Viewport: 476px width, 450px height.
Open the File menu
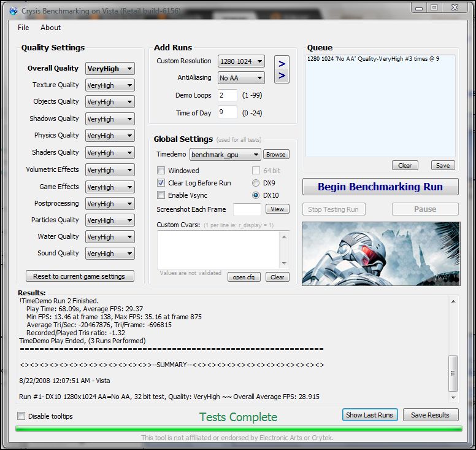click(23, 28)
